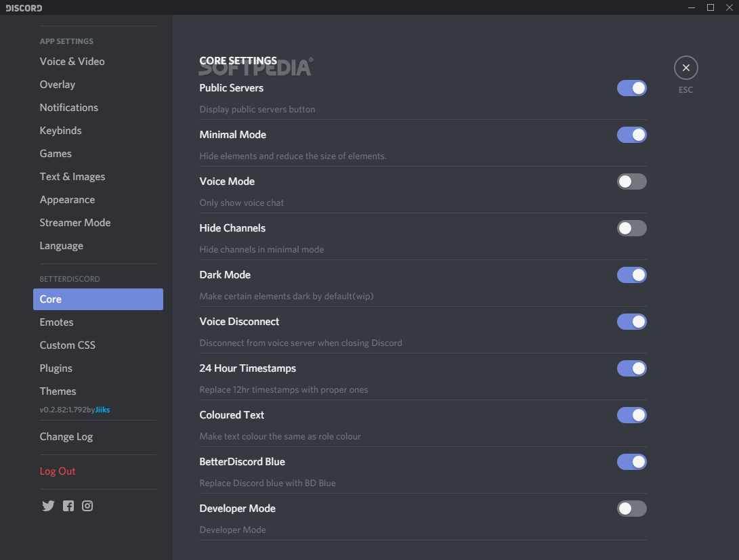This screenshot has height=560, width=739.
Task: Click the 'Display public servers button' description
Action: pos(257,109)
